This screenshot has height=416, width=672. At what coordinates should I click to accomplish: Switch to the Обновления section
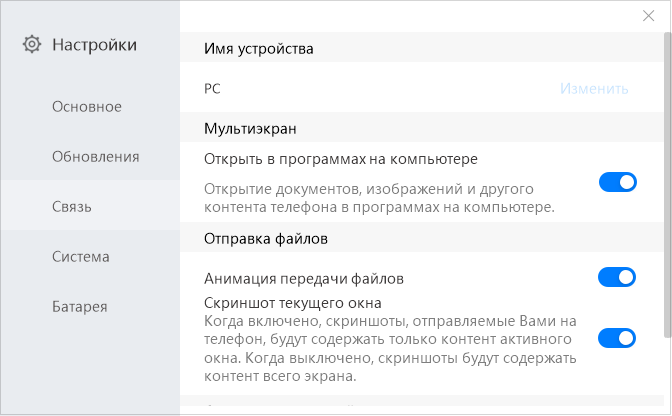coord(95,157)
